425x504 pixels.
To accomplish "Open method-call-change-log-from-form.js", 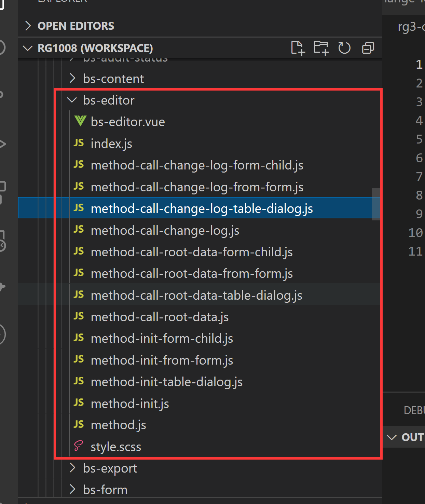I will click(x=197, y=187).
